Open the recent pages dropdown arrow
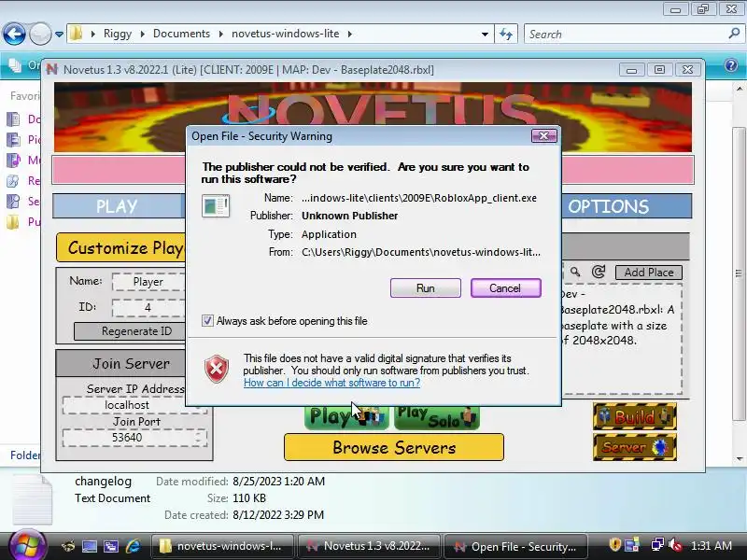The image size is (747, 560). pyautogui.click(x=59, y=35)
